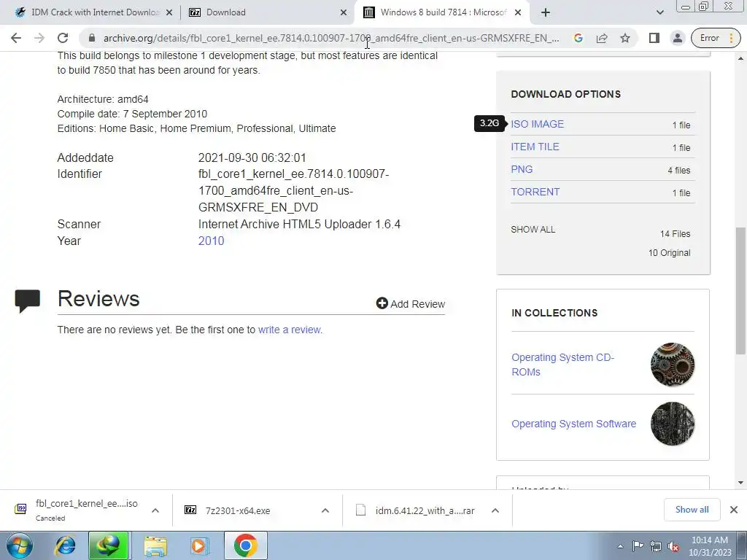
Task: Click the gears thumbnail for CD-ROMs collection
Action: 672,365
